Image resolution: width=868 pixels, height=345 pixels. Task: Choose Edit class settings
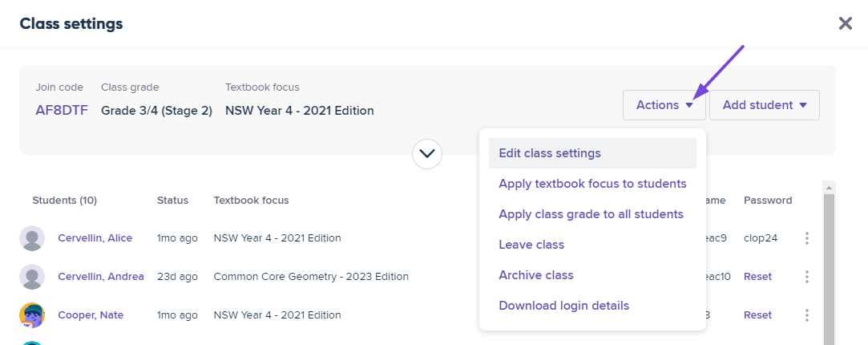click(x=592, y=153)
